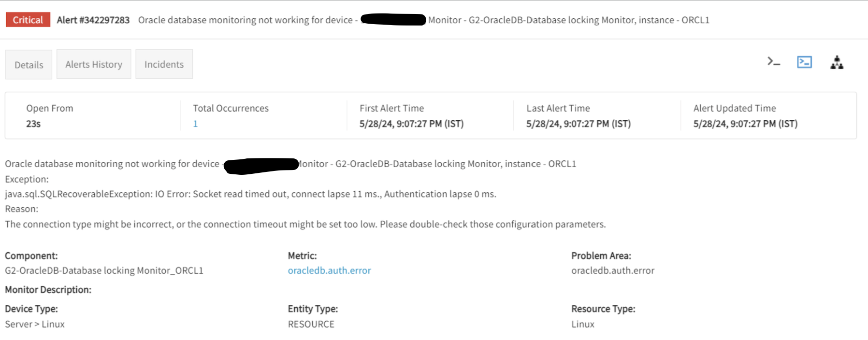Click the Component value ending in Monitor_ORCL1
868x340 pixels.
pyautogui.click(x=104, y=270)
